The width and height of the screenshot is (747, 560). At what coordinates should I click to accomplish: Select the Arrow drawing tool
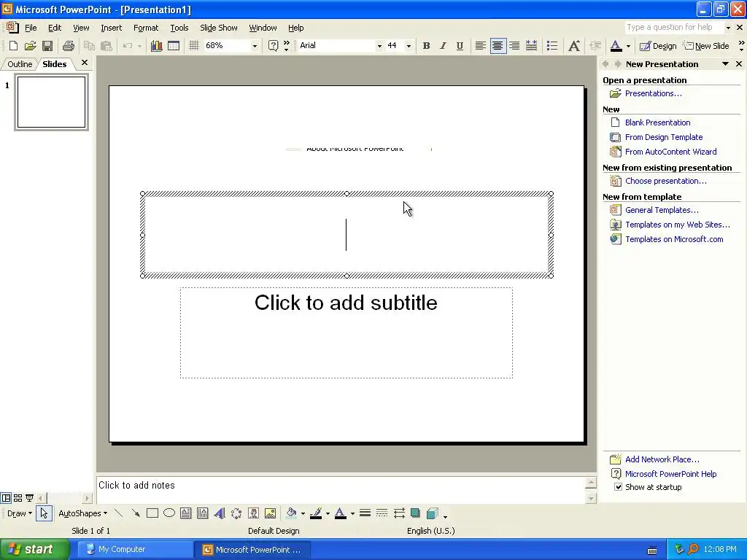click(x=136, y=513)
